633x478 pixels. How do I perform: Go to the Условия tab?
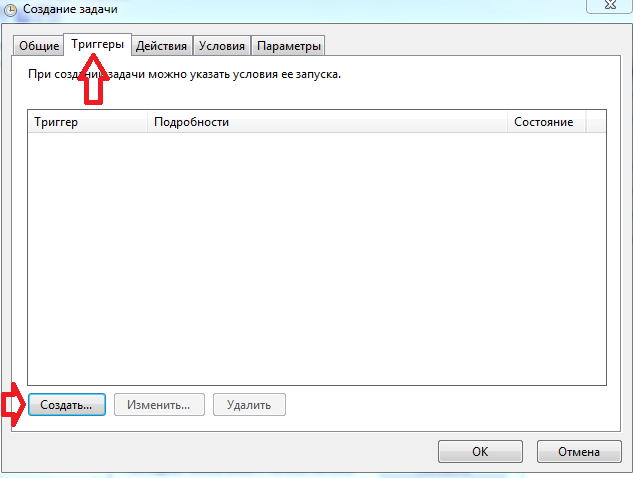222,46
